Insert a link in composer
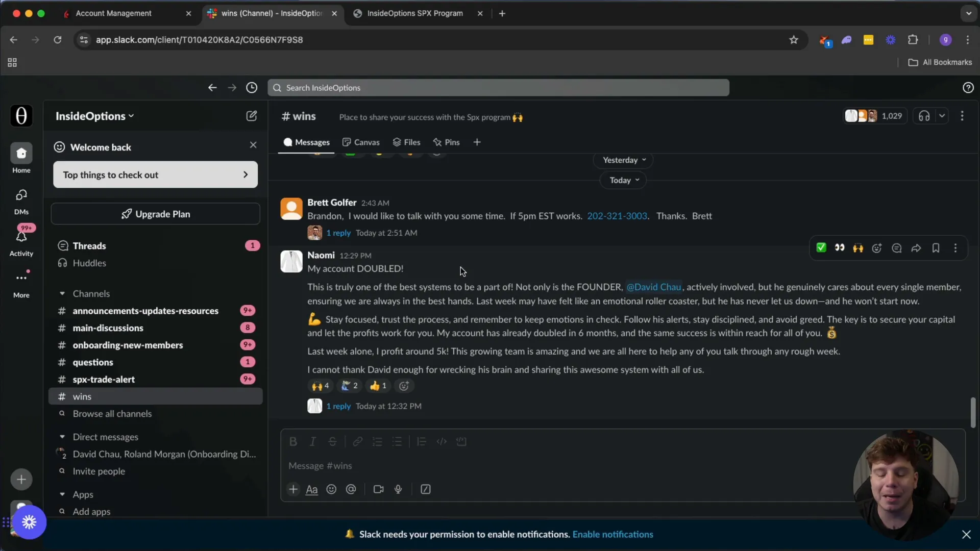980x551 pixels. point(357,442)
